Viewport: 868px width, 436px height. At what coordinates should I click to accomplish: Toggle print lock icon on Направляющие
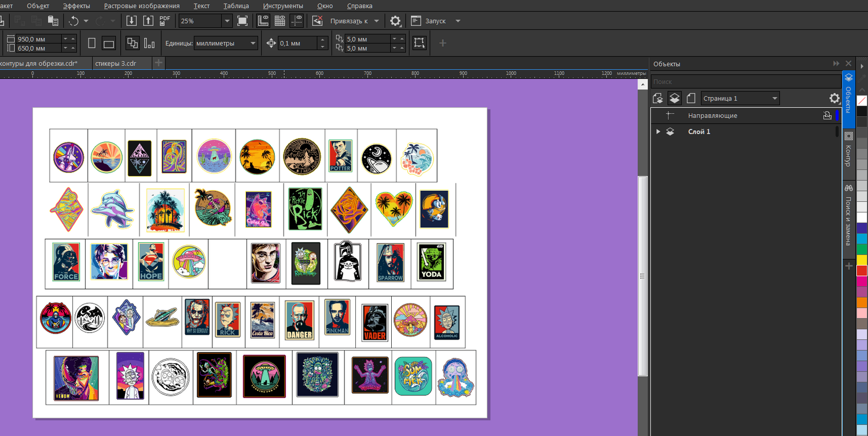[827, 116]
